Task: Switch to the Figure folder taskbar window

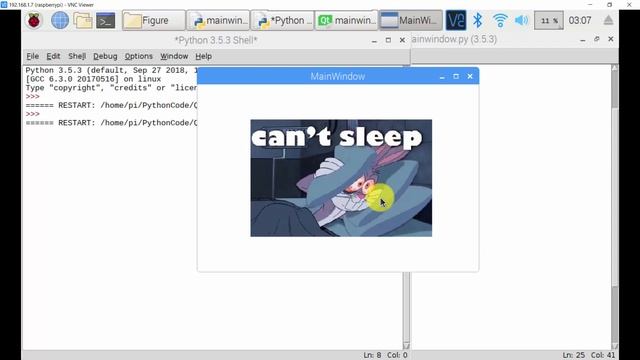Action: click(153, 20)
